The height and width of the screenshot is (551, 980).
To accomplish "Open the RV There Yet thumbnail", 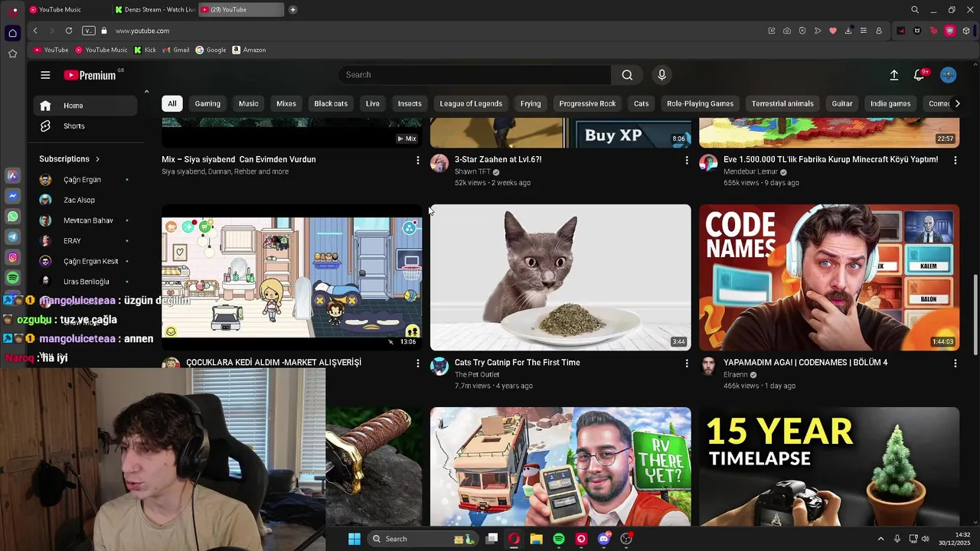I will (560, 467).
